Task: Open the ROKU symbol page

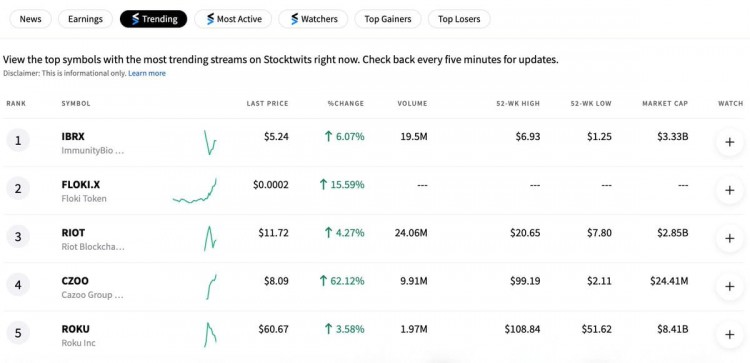Action: (76, 329)
